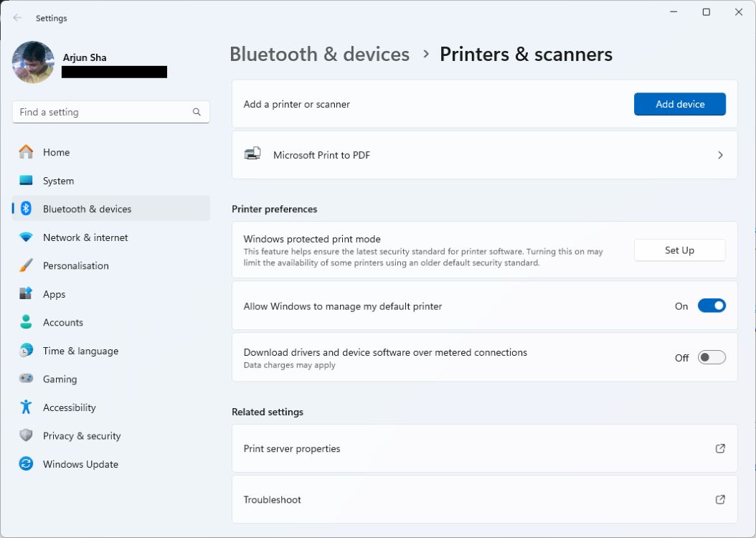Click Set Up for protected print mode

pos(679,250)
